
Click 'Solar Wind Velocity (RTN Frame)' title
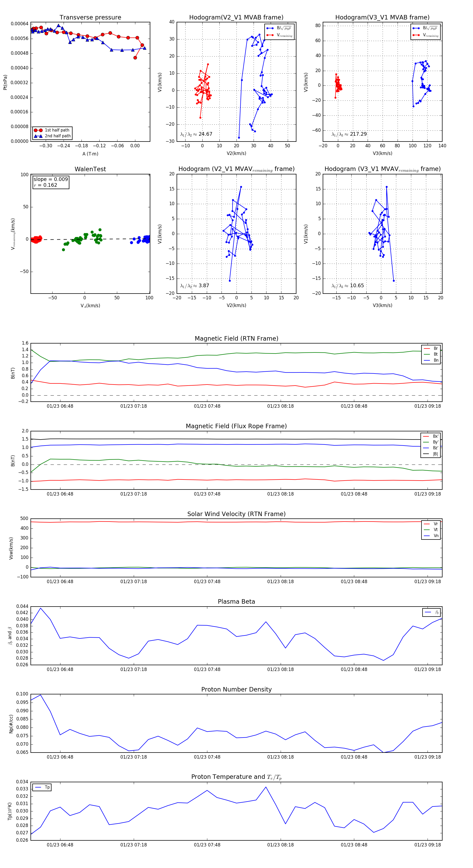coord(236,514)
